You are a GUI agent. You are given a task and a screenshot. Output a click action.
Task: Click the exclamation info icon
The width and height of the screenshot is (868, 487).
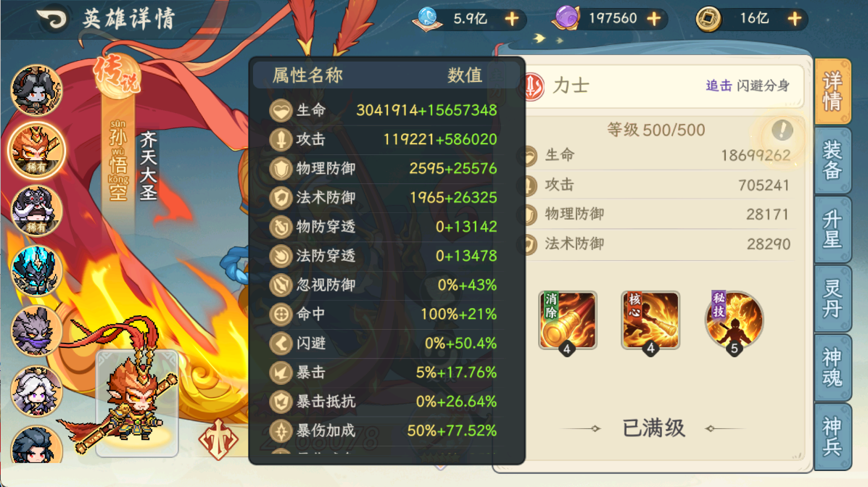coord(782,130)
